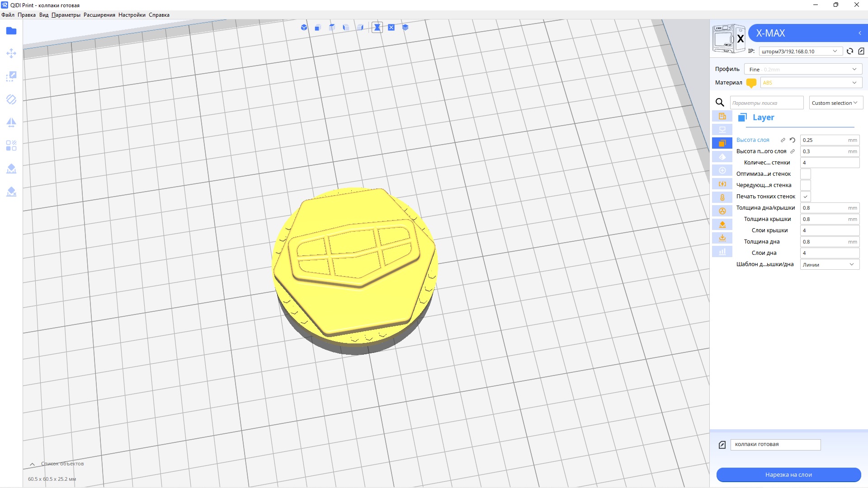Open the first settings category tab
Screen dimensions: 868x488
tap(722, 116)
